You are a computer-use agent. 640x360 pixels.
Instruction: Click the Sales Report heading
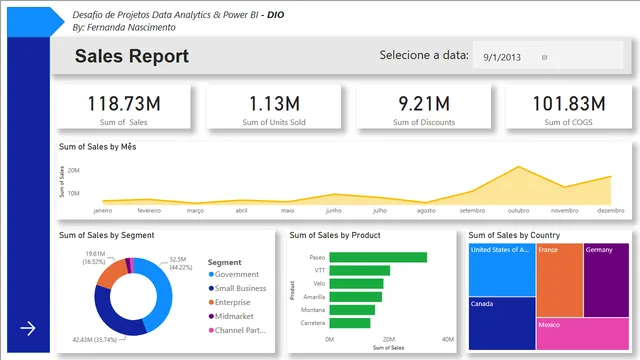[x=132, y=56]
